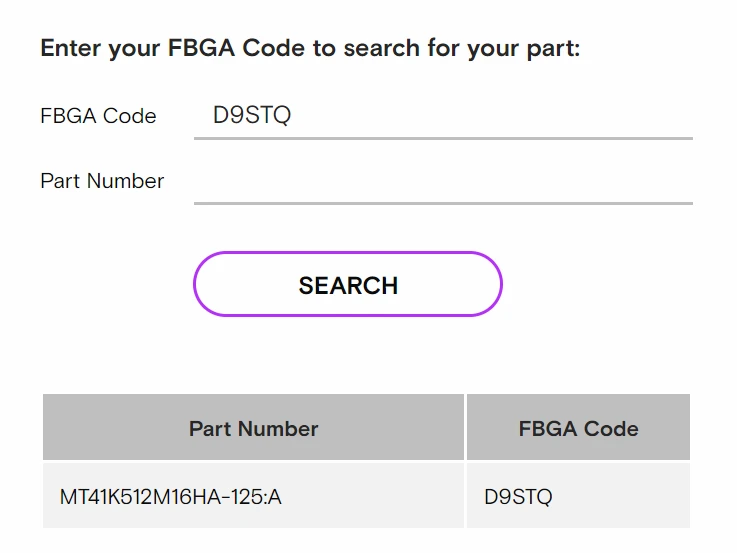Screen dimensions: 737x553
Task: Click the MT41K512M16HA-125:A result cell
Action: [x=171, y=496]
